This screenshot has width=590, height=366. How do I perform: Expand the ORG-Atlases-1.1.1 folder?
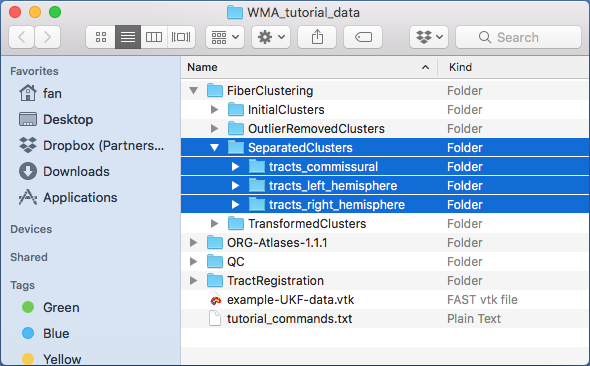(x=194, y=243)
